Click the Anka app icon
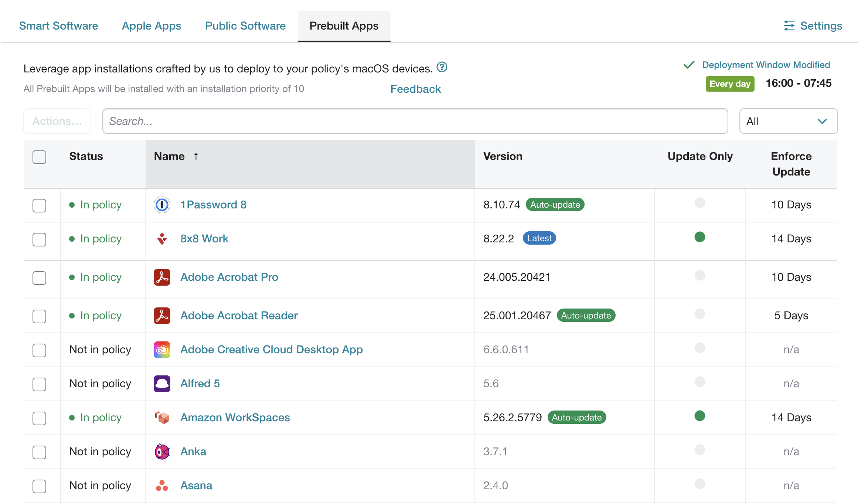 (x=162, y=452)
